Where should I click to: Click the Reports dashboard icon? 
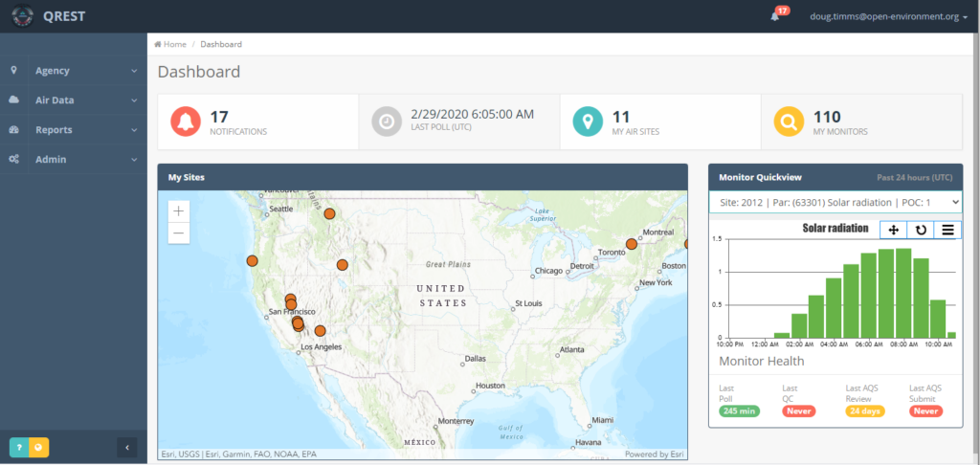point(13,129)
